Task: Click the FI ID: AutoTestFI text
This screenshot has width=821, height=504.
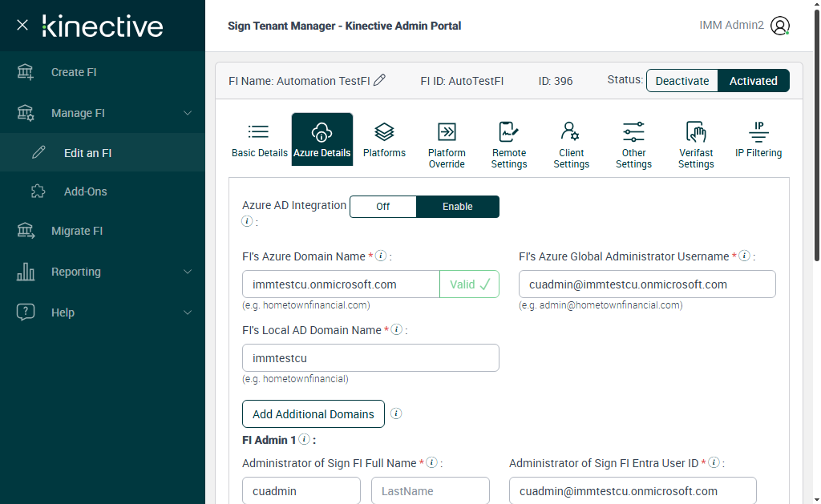Action: tap(462, 81)
